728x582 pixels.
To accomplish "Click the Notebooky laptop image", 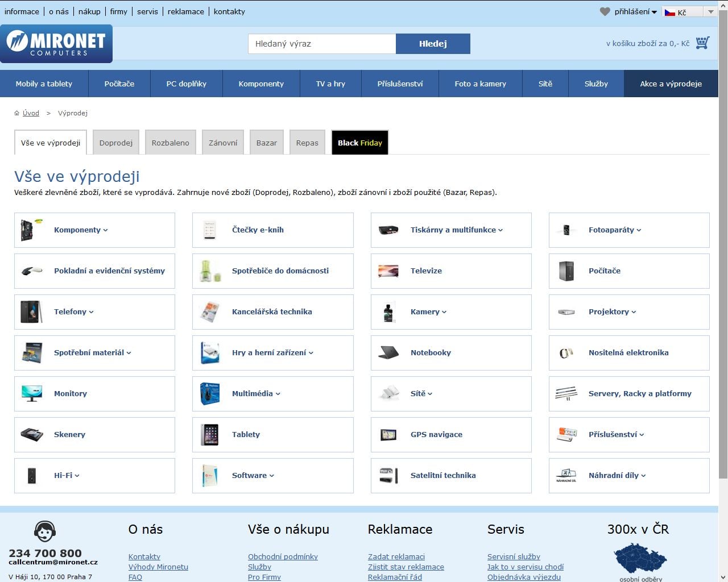I will click(388, 352).
